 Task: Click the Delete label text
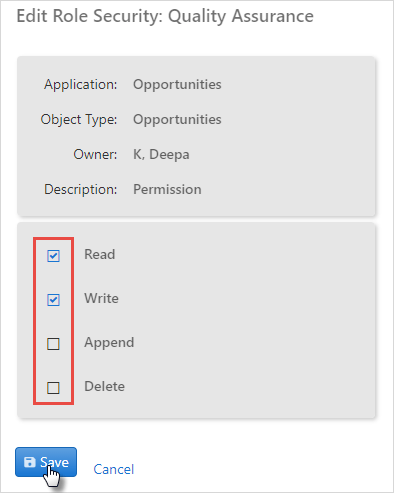[105, 386]
